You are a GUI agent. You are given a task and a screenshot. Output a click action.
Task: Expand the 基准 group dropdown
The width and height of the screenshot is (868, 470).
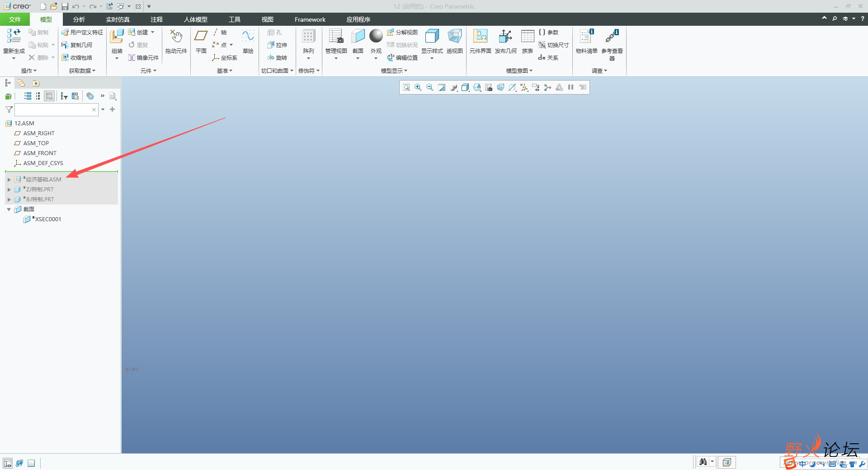225,71
